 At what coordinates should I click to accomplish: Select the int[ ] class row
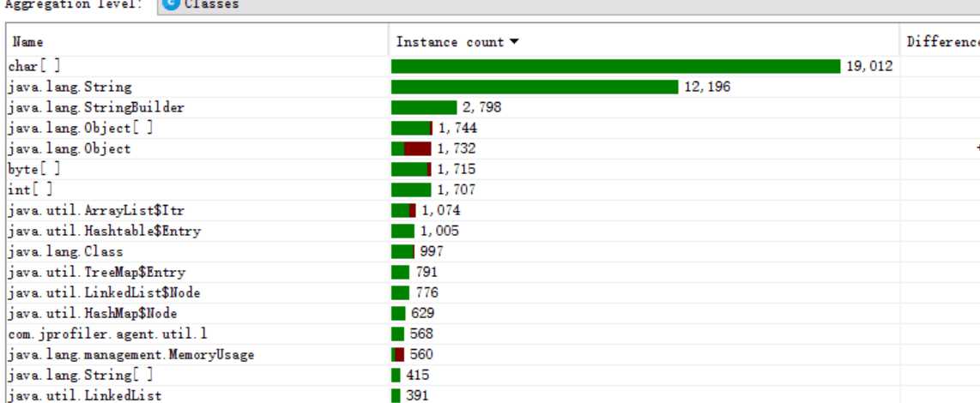(493, 190)
